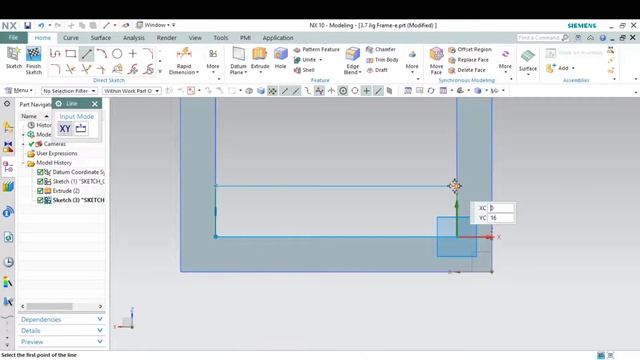Open the Add assemblies dropdown
This screenshot has height=360, width=640.
click(573, 68)
